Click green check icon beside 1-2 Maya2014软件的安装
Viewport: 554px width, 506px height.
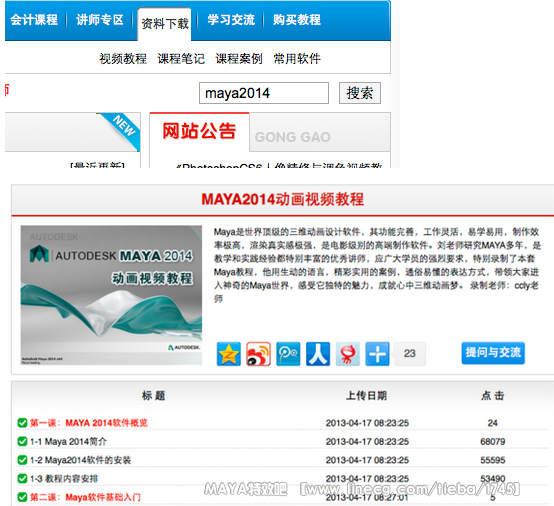[x=22, y=460]
